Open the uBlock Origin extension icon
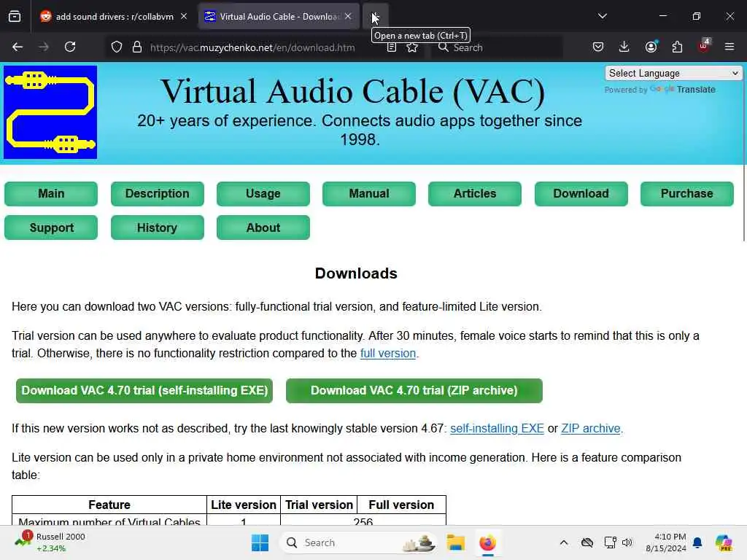Image resolution: width=747 pixels, height=560 pixels. pyautogui.click(x=704, y=46)
